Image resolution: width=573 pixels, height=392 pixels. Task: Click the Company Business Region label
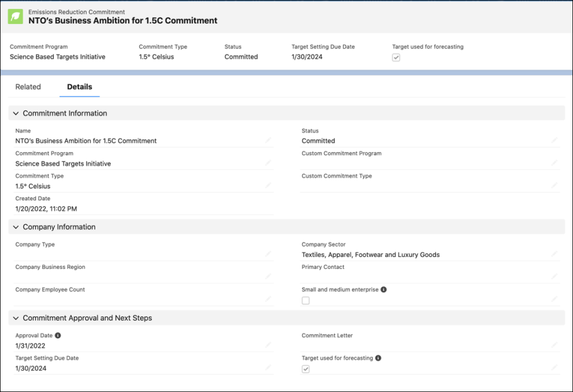[50, 267]
